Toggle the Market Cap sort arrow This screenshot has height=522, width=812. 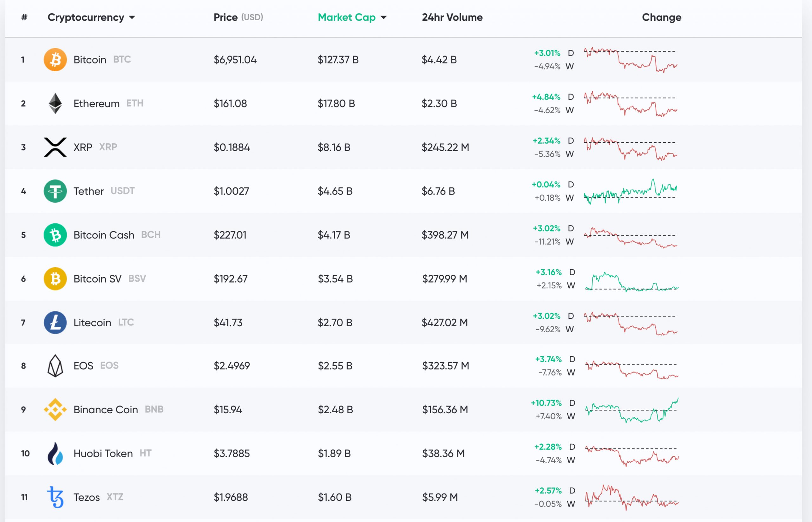tap(383, 18)
